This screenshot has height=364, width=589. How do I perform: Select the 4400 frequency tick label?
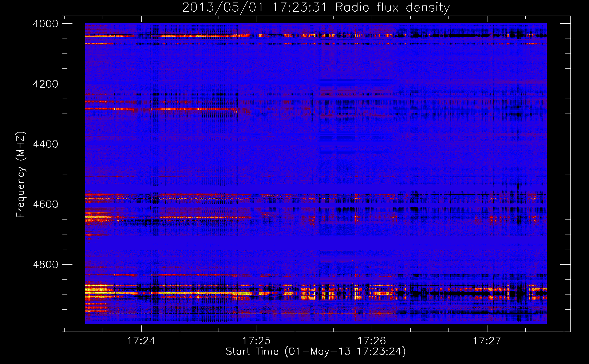tap(46, 144)
